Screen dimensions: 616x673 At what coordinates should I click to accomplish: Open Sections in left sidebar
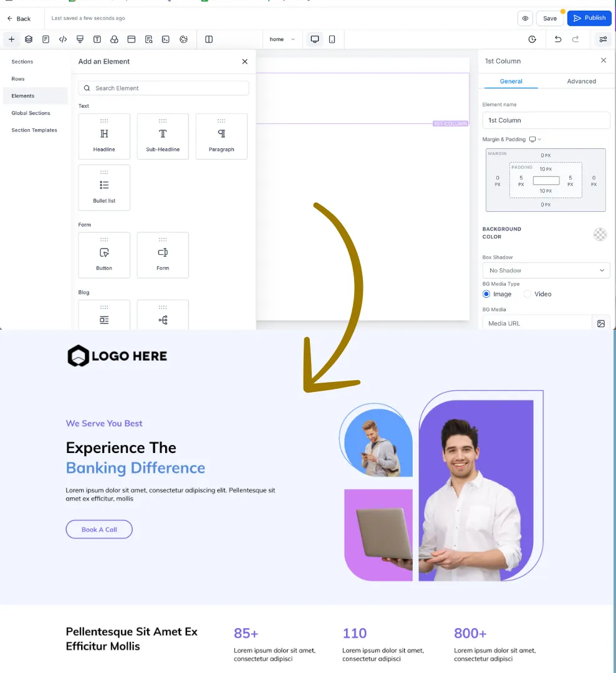(x=22, y=62)
